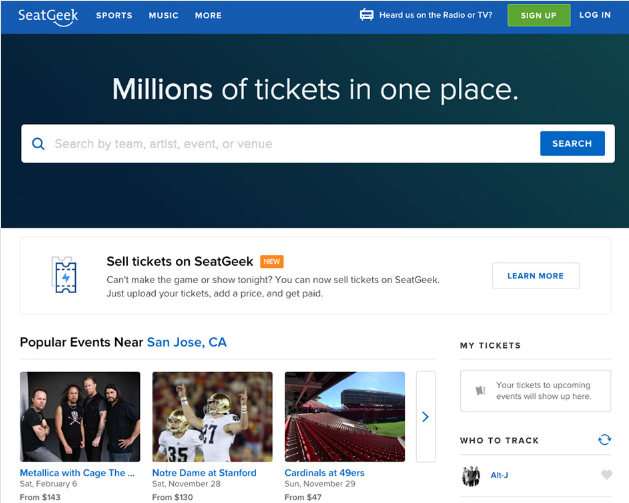Click the Log In link

[x=594, y=16]
